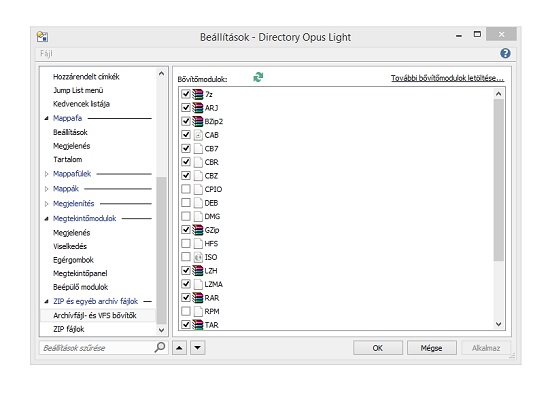Click settings tree scrollbar down arrow
The height and width of the screenshot is (403, 550).
161,330
